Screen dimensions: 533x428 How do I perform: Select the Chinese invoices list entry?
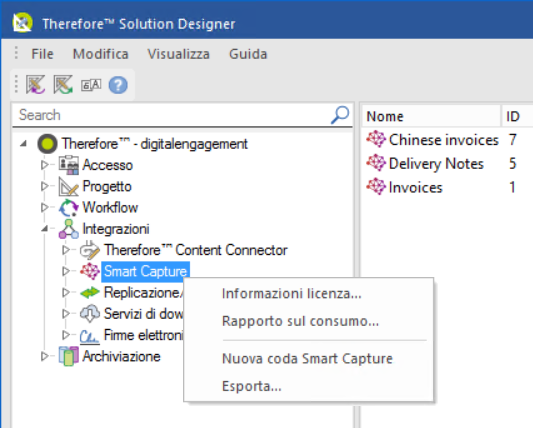pos(444,140)
